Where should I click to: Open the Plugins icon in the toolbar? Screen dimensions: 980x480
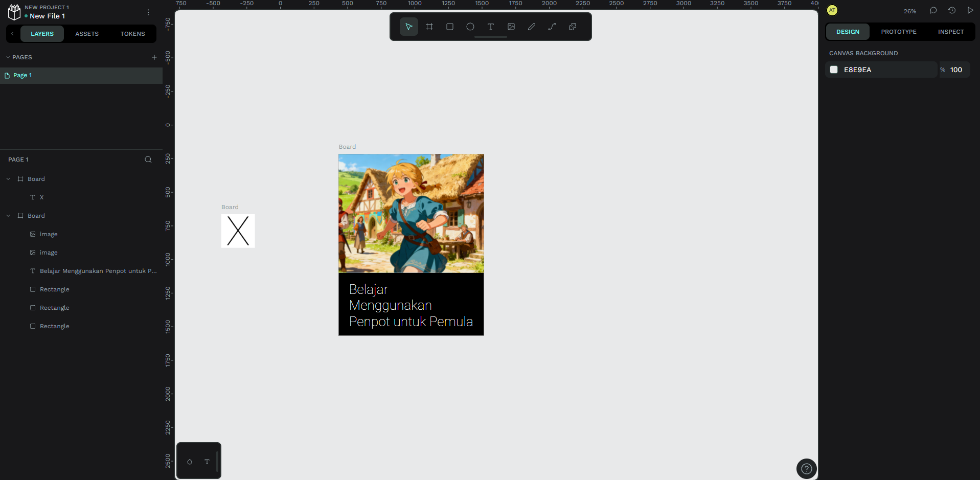click(573, 27)
